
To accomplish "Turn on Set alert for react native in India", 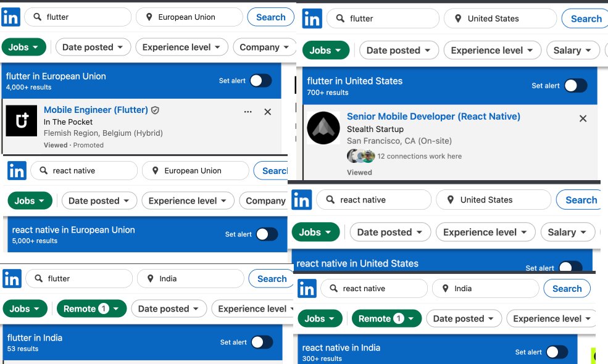I will pos(557,352).
